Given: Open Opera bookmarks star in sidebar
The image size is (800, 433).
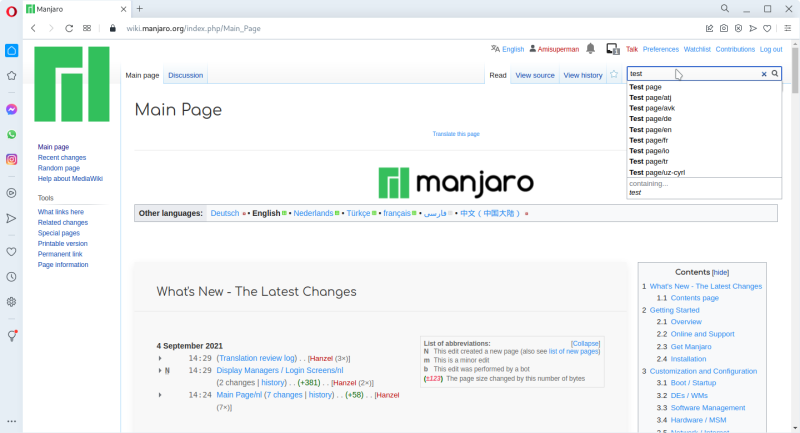Looking at the screenshot, I should [11, 75].
